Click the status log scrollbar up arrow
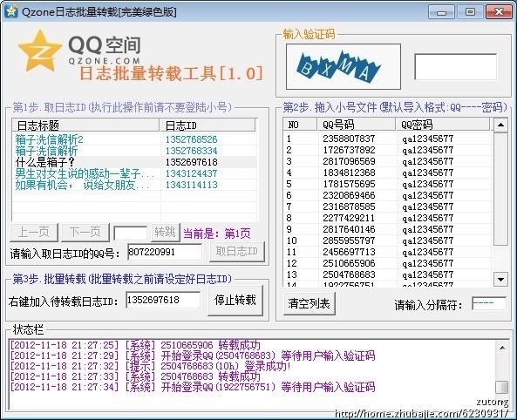This screenshot has height=420, width=517. [x=502, y=348]
